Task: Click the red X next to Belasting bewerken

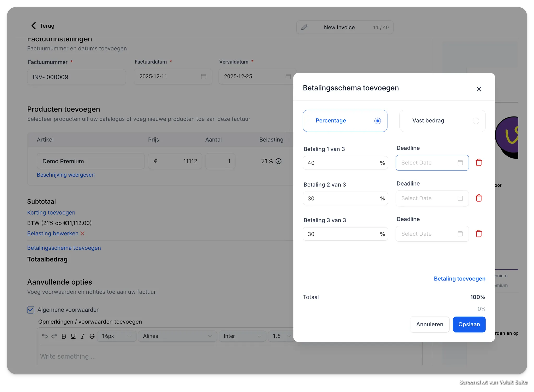Action: [x=82, y=234]
